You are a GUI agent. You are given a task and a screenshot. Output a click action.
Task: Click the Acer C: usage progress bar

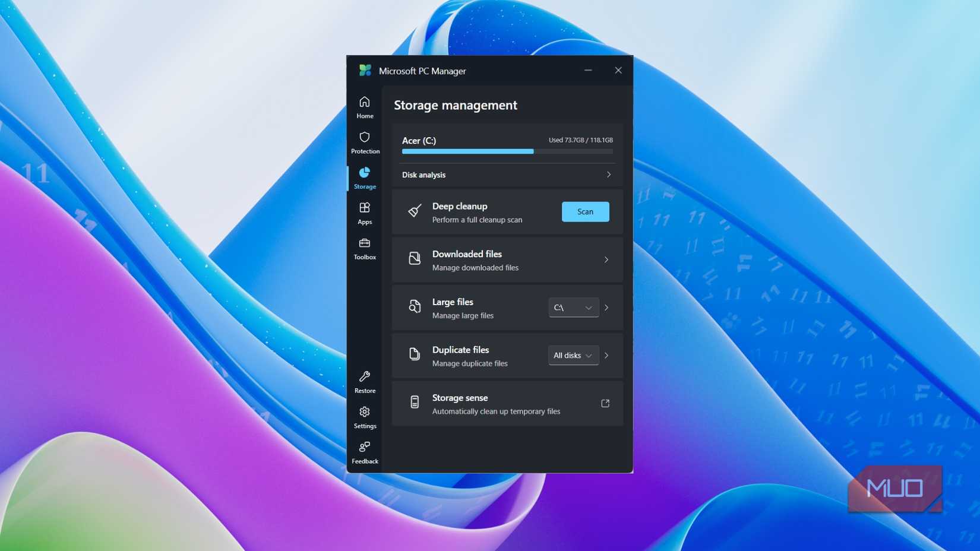point(507,151)
